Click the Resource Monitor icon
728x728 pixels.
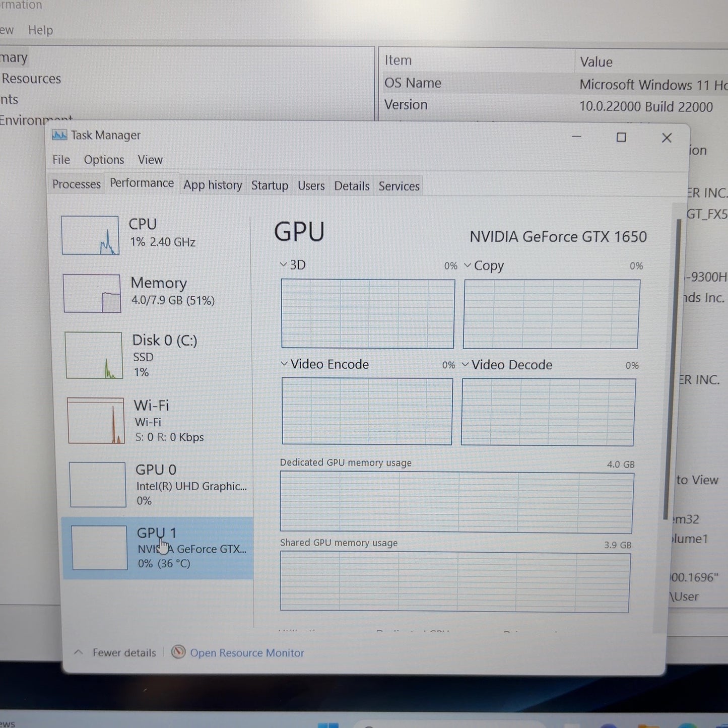(x=178, y=652)
